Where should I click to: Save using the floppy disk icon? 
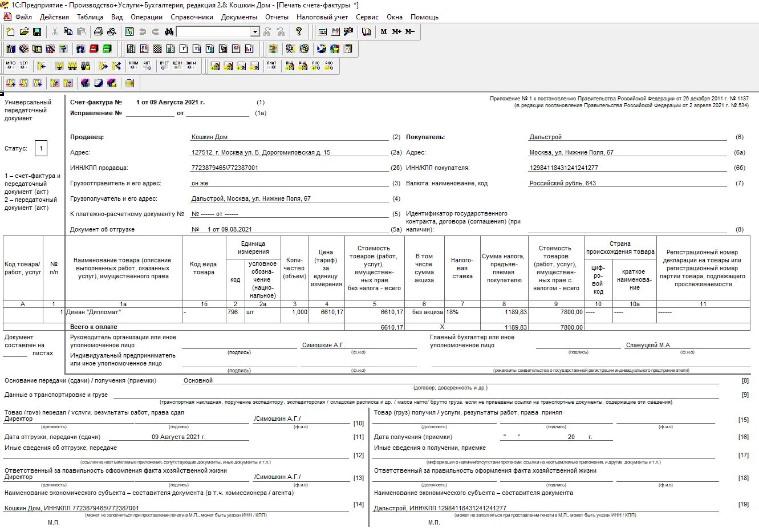point(37,32)
